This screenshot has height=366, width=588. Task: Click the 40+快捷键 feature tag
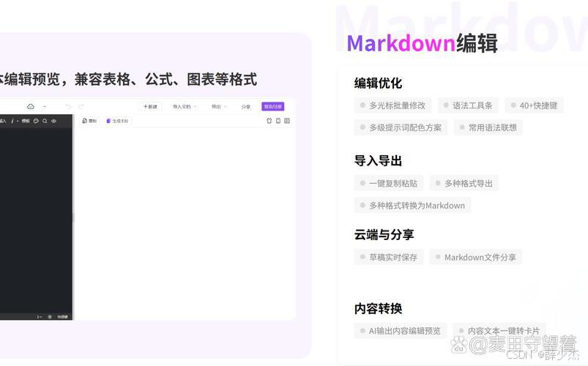(534, 105)
